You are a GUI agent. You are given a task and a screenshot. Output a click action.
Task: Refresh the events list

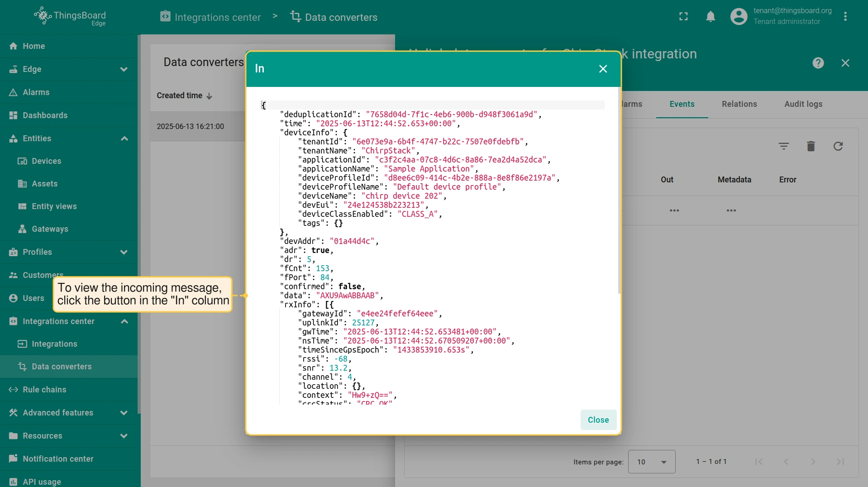pyautogui.click(x=838, y=146)
